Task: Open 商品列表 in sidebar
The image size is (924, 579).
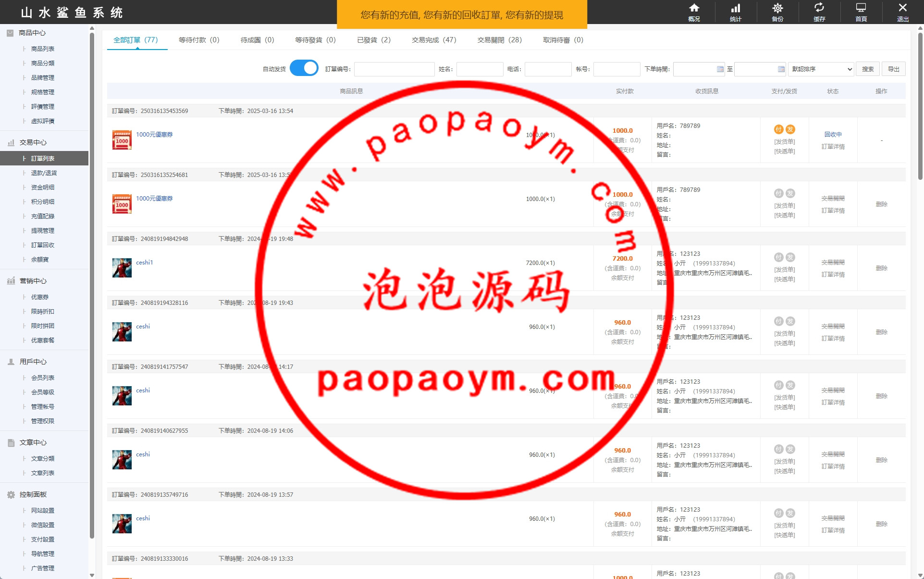Action: [x=43, y=49]
